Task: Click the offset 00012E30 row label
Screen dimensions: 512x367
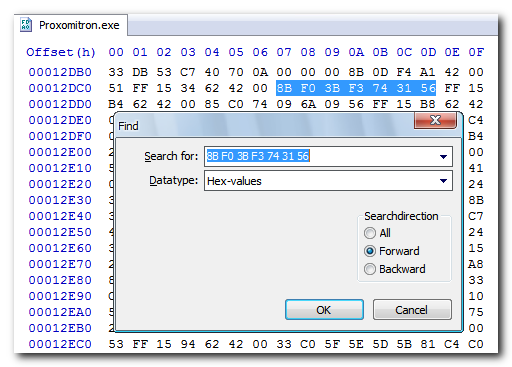Action: (x=60, y=200)
